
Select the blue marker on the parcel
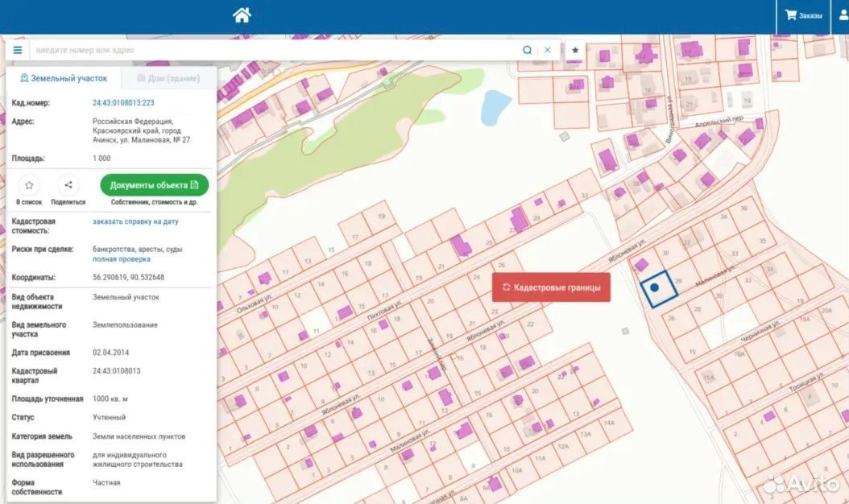(x=655, y=287)
